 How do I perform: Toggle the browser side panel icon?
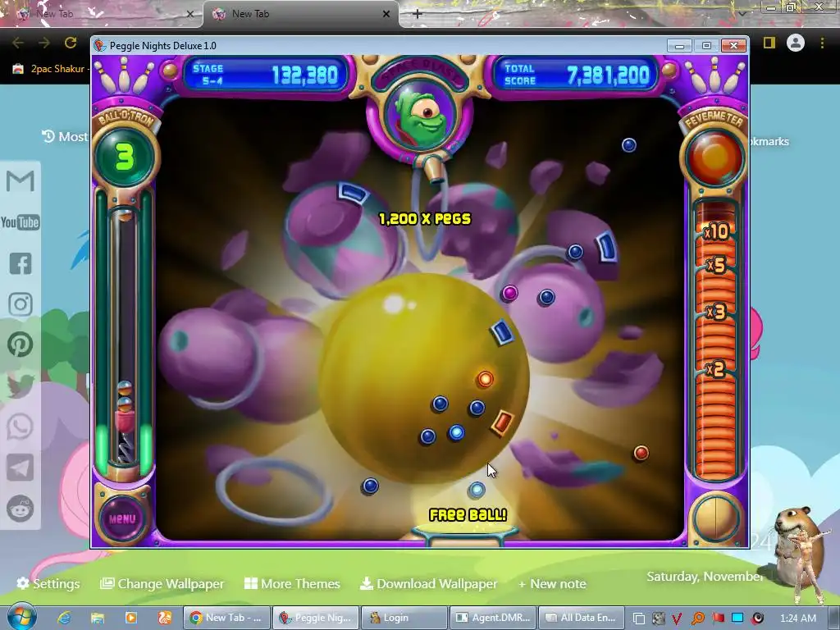pos(769,43)
